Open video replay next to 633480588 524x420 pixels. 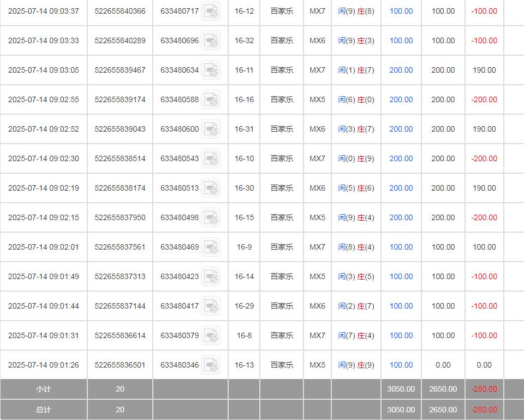pos(211,99)
